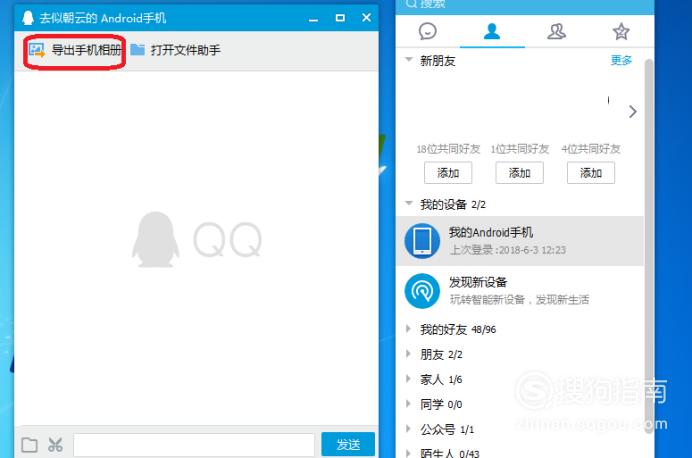Add the friend with 4位共同好友
Screen dimensions: 692x458
(591, 173)
